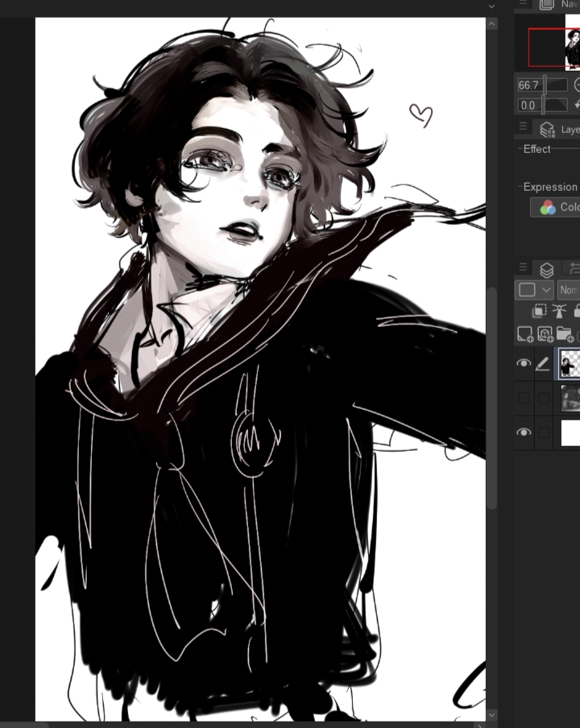The width and height of the screenshot is (580, 728).
Task: Click the lock layer icon
Action: tap(576, 311)
